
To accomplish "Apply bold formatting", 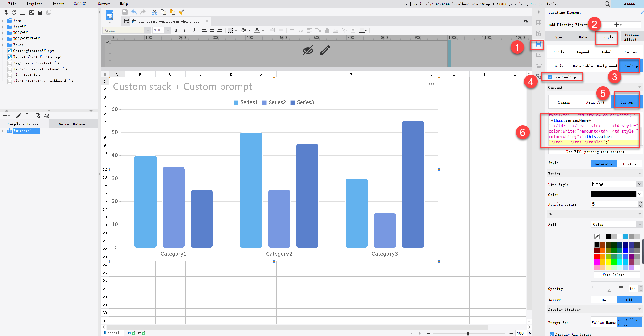I will [176, 30].
